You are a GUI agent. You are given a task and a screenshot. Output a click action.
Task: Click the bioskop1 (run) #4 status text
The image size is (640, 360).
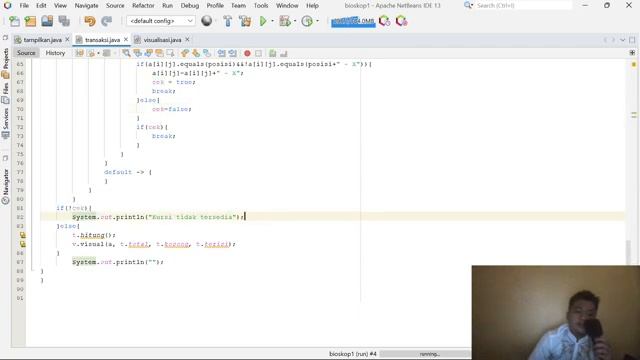pyautogui.click(x=353, y=354)
